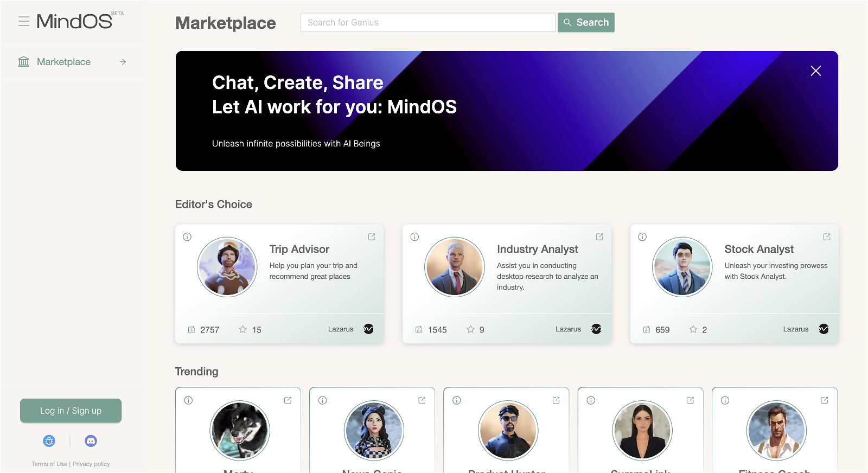The image size is (868, 473).
Task: Focus the Search for Genius field
Action: 427,22
